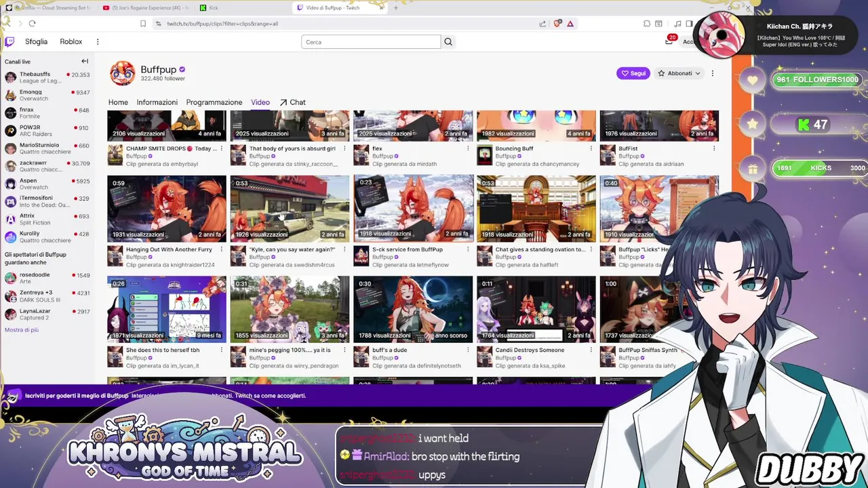Open the browser sidebar panel icon

click(x=689, y=24)
